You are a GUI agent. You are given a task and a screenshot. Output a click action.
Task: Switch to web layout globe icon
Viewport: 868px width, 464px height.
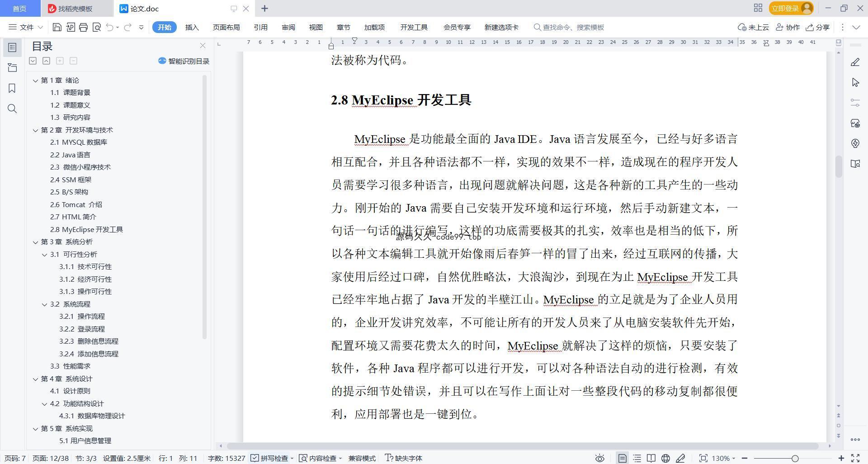point(665,458)
